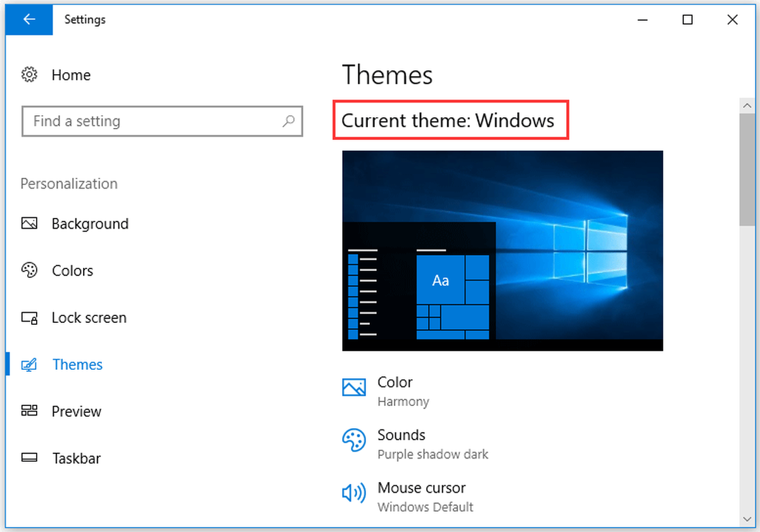Open Taskbar personalization settings
760x532 pixels.
[76, 458]
